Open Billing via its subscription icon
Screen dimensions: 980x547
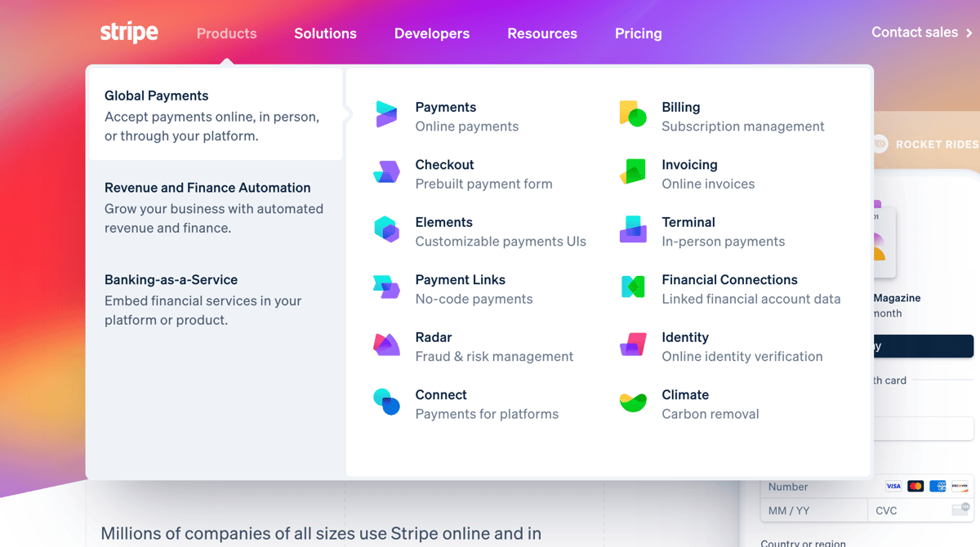coord(632,115)
